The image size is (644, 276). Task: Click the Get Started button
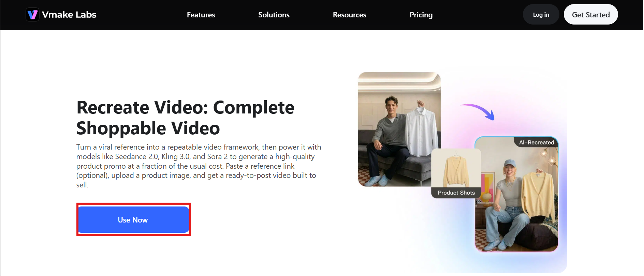point(591,15)
